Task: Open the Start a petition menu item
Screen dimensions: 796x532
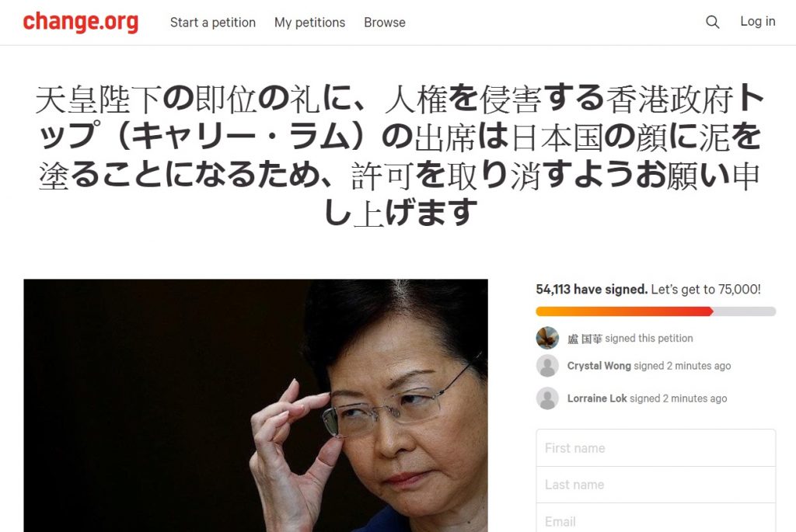Action: tap(213, 23)
